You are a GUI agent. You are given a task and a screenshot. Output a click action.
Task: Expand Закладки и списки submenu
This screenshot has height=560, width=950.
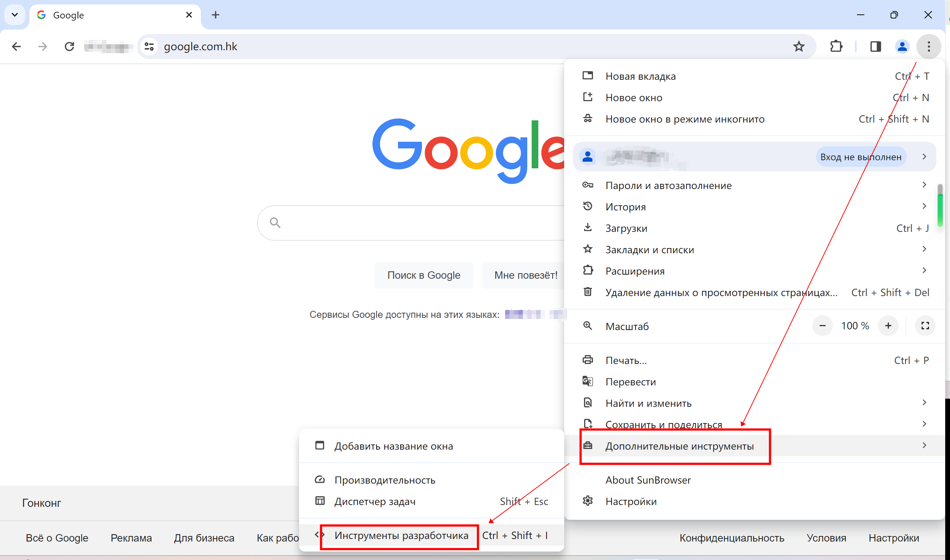click(754, 250)
